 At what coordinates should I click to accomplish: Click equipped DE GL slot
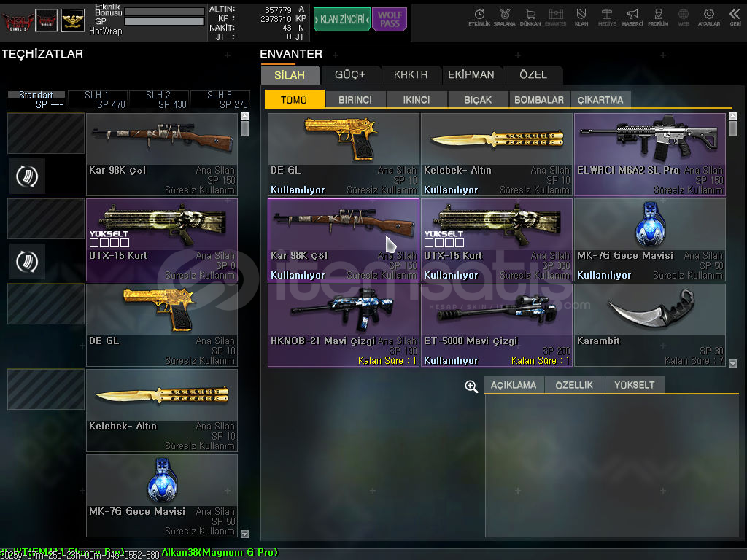(x=162, y=325)
